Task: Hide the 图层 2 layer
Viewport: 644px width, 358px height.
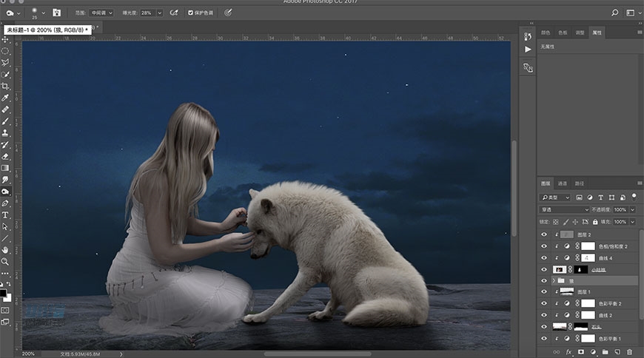Action: click(544, 234)
